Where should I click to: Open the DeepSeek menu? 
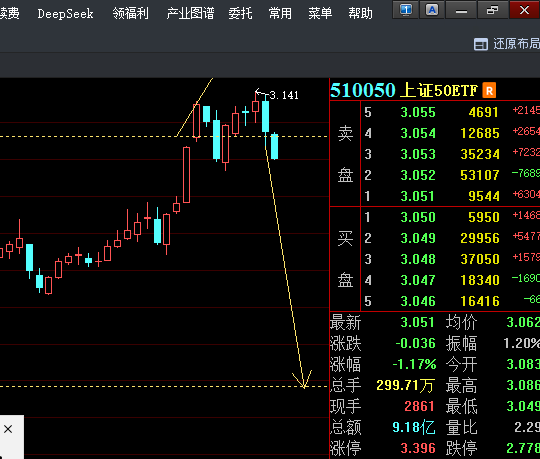click(65, 14)
